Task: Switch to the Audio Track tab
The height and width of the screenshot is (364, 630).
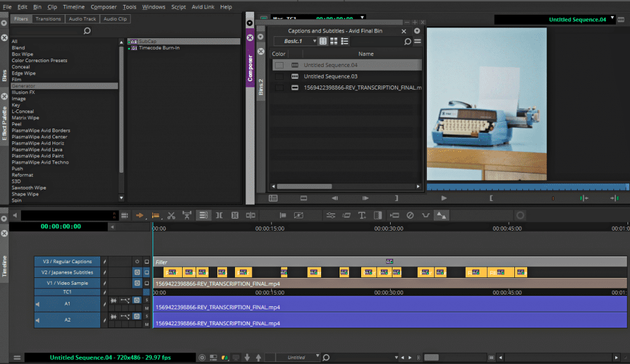Action: (82, 19)
